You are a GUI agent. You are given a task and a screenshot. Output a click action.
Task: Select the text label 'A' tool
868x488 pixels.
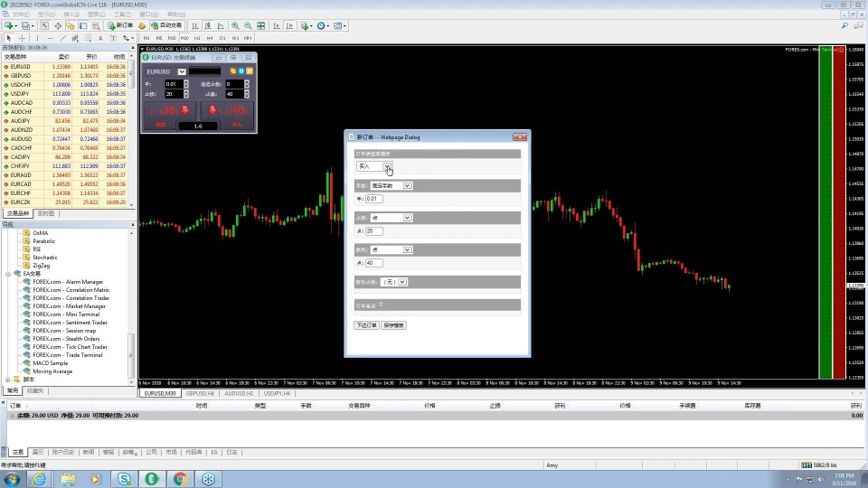(100, 38)
